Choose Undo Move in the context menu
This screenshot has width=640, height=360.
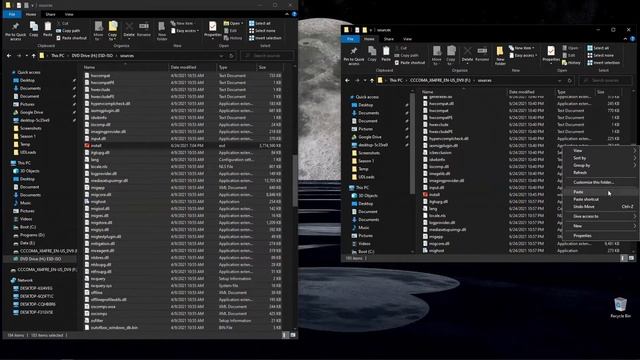pyautogui.click(x=601, y=207)
